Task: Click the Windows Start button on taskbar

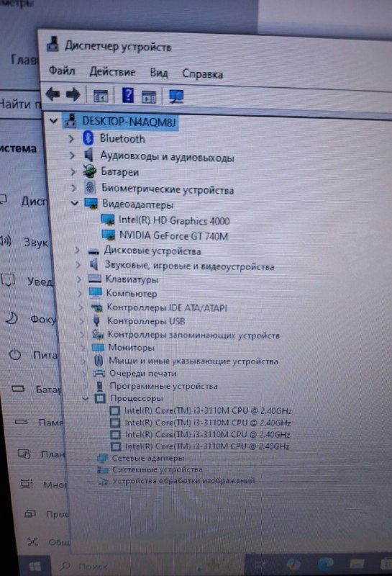Action: coord(35,566)
